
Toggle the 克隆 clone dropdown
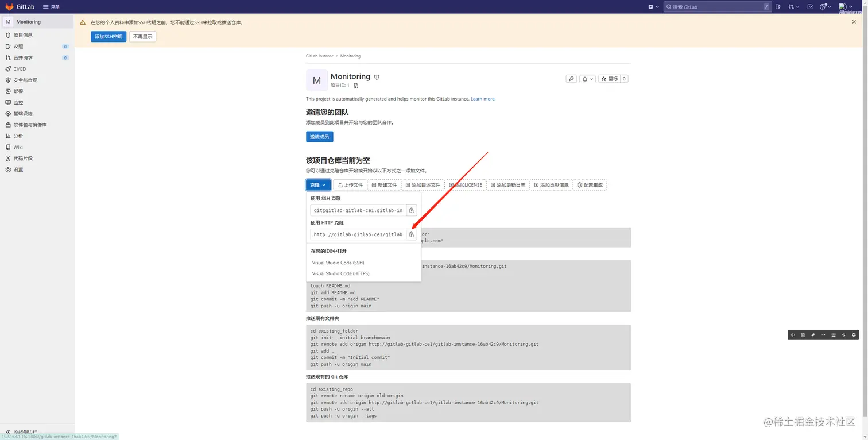(318, 185)
